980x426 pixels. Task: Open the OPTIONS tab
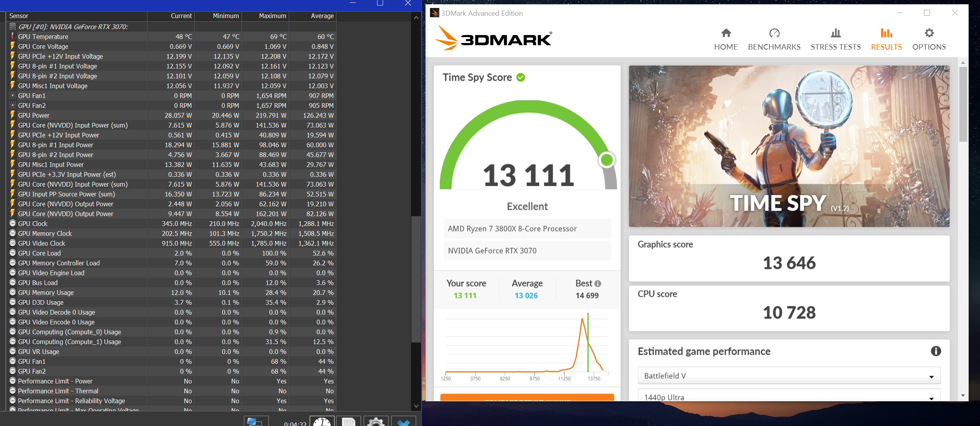(x=929, y=39)
